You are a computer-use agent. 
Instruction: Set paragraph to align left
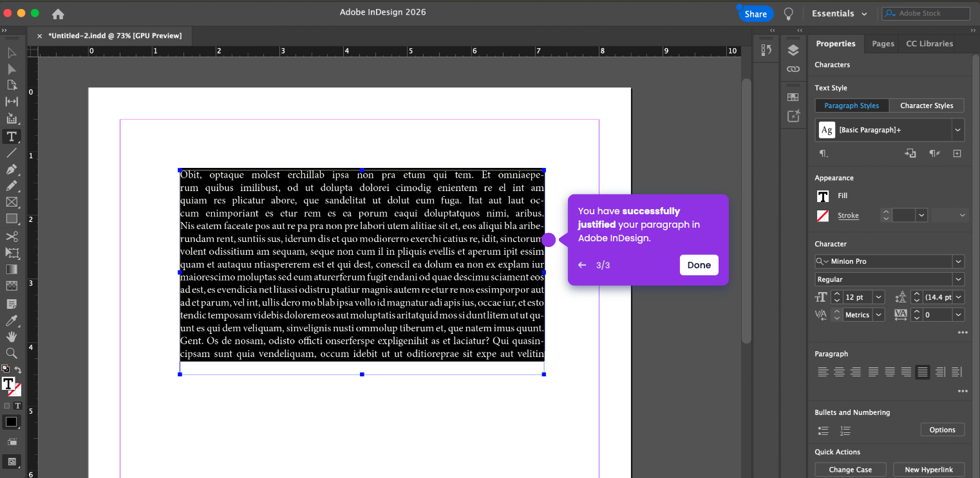[823, 372]
